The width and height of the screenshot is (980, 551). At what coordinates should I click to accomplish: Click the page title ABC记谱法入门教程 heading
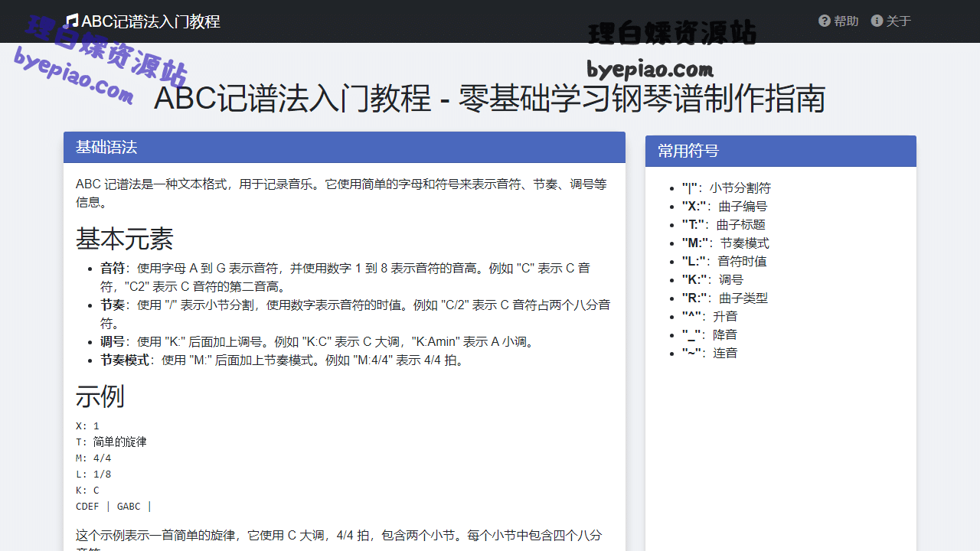click(490, 99)
